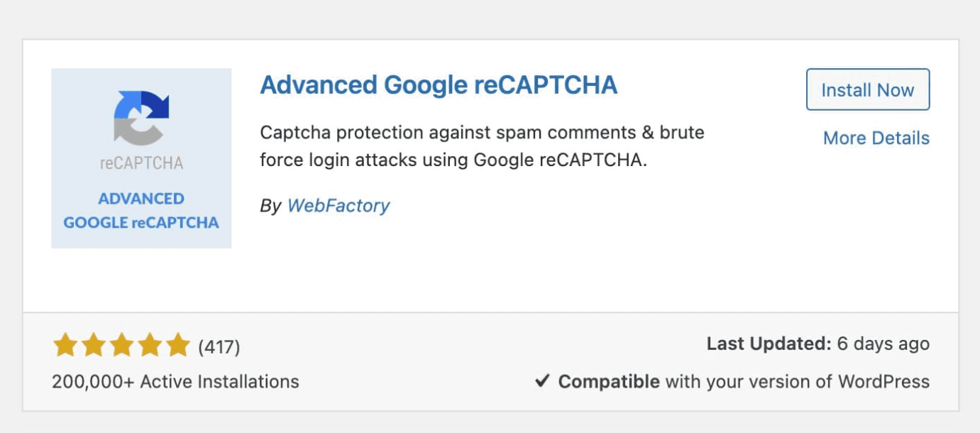
Task: Click the first rating star
Action: [65, 346]
